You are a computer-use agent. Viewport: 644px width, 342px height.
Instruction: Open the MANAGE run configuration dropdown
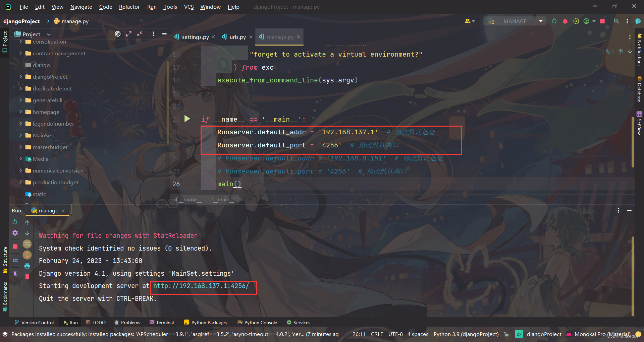(x=515, y=21)
